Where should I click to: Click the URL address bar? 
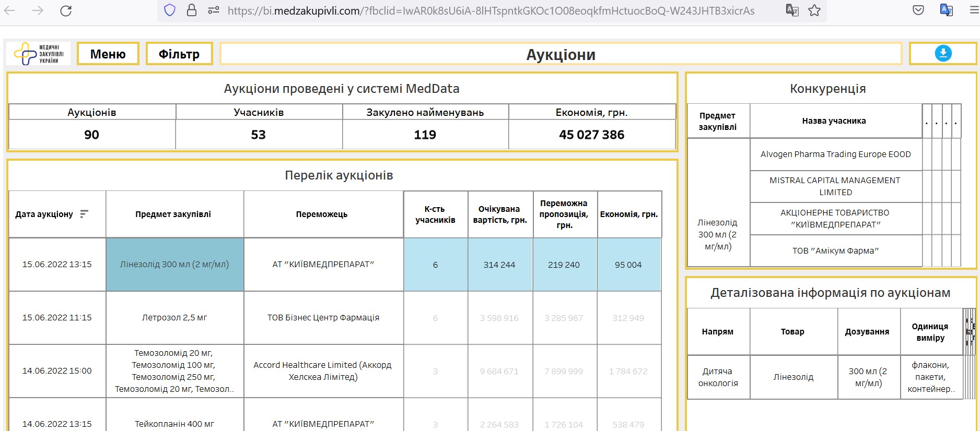[491, 11]
